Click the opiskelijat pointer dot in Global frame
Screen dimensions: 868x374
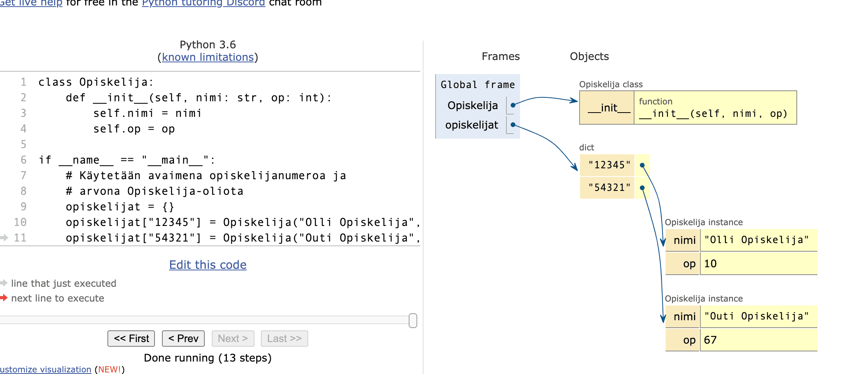513,125
